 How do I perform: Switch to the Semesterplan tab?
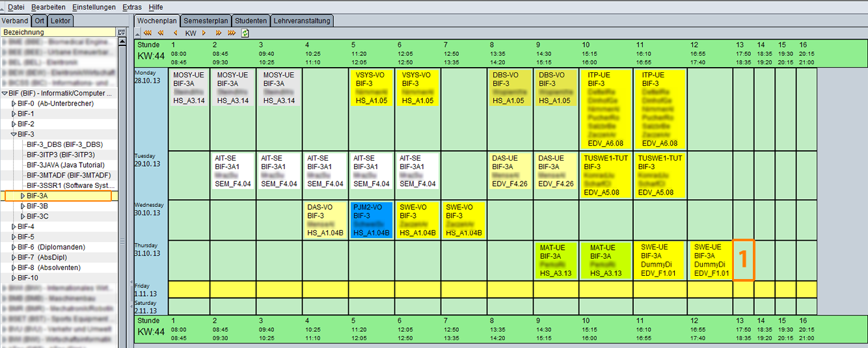206,21
